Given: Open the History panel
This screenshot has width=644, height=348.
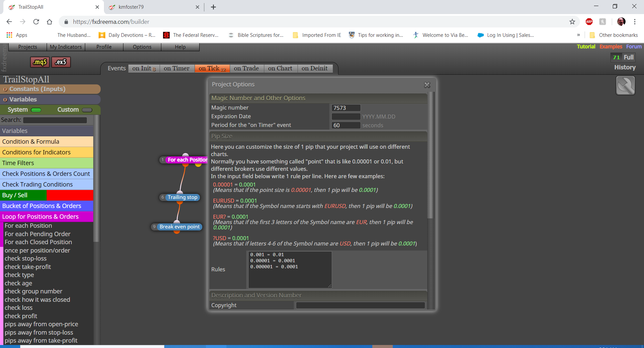Looking at the screenshot, I should pyautogui.click(x=625, y=67).
